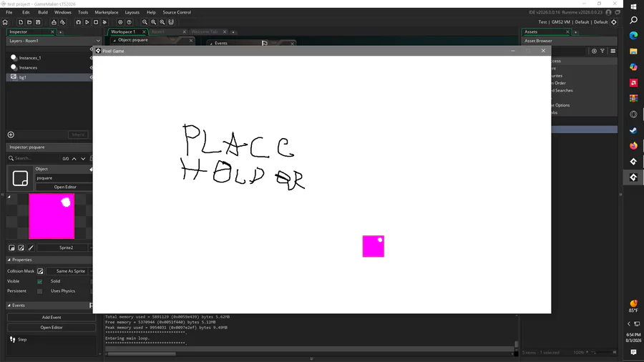Viewport: 644px width, 362px height.
Task: Go to previous search result arrow
Action: (x=74, y=158)
